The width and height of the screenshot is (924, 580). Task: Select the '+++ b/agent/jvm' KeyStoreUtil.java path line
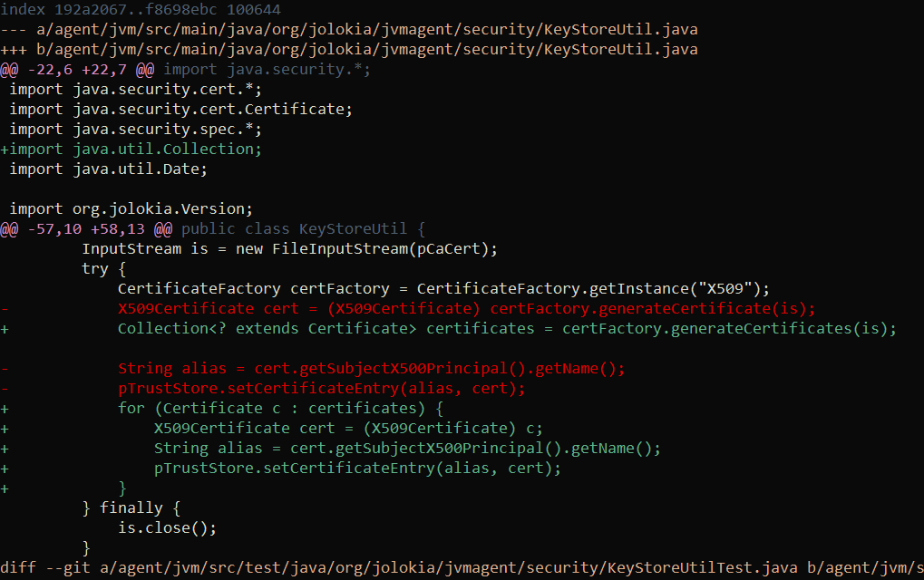[x=349, y=50]
